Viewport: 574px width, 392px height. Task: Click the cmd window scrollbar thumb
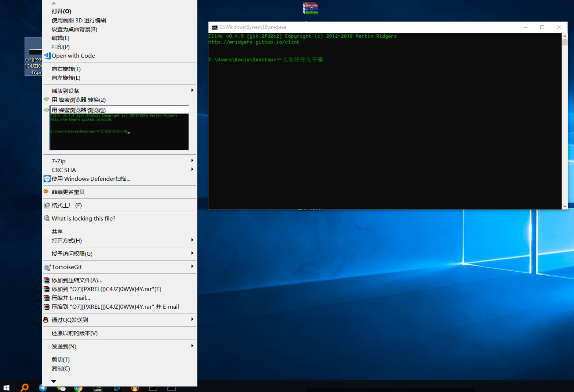(x=565, y=42)
